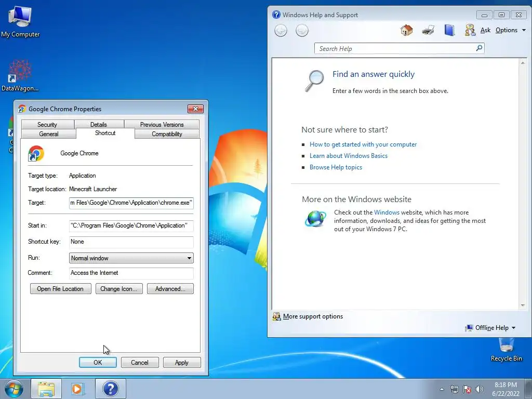This screenshot has width=532, height=399.
Task: Click the Shortcut key field
Action: click(x=131, y=242)
